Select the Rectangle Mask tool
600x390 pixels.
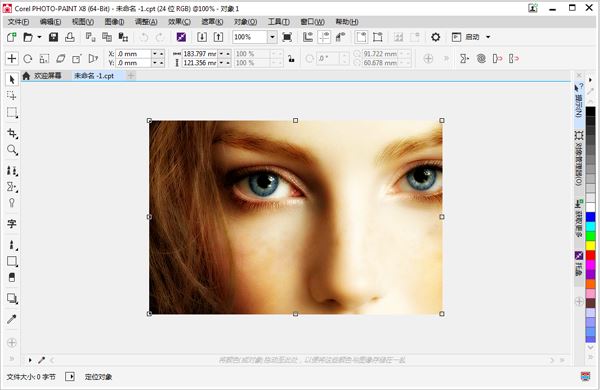(x=11, y=113)
